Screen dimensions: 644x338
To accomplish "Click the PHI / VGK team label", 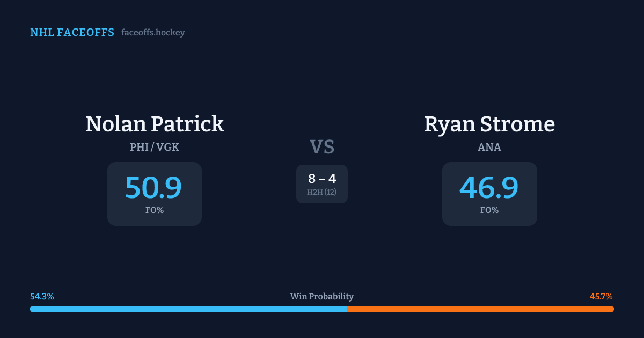I will [x=155, y=147].
